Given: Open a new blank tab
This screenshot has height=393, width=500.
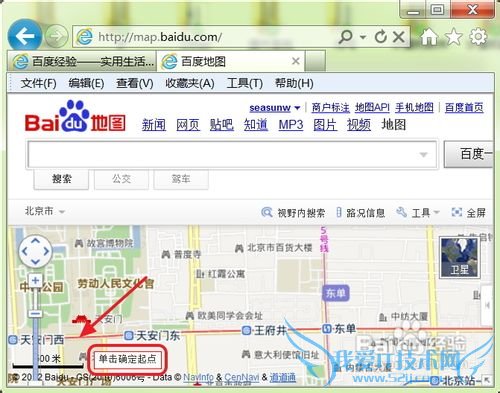Looking at the screenshot, I should pyautogui.click(x=315, y=61).
